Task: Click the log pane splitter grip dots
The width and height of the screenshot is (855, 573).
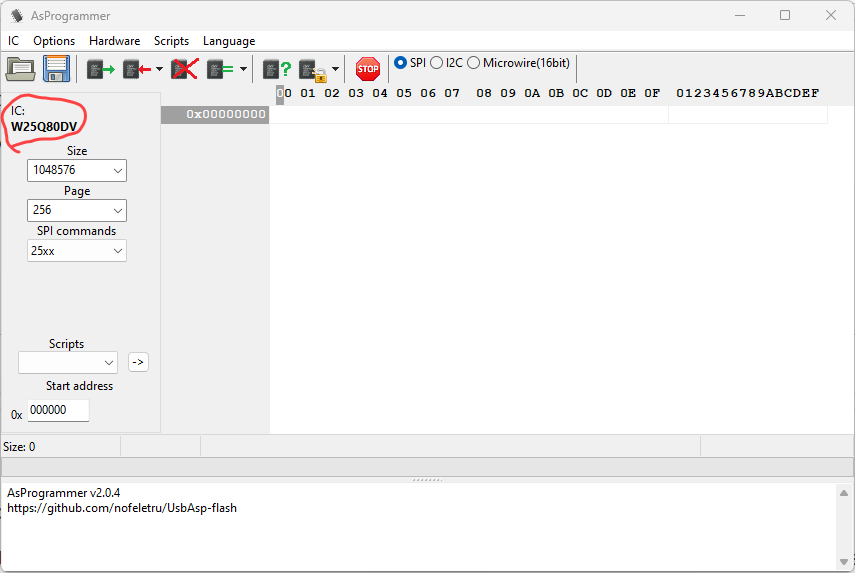Action: (428, 480)
